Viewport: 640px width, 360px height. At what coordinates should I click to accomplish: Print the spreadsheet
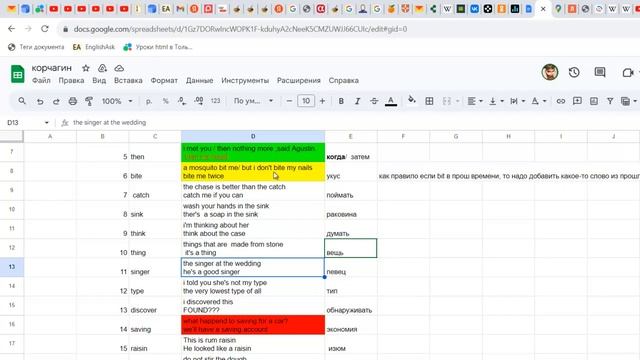[x=73, y=101]
